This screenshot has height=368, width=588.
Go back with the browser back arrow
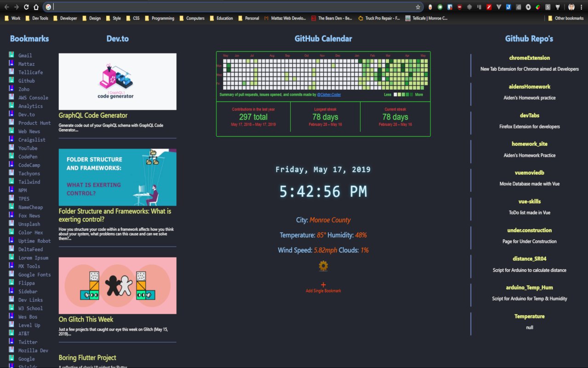[x=6, y=7]
